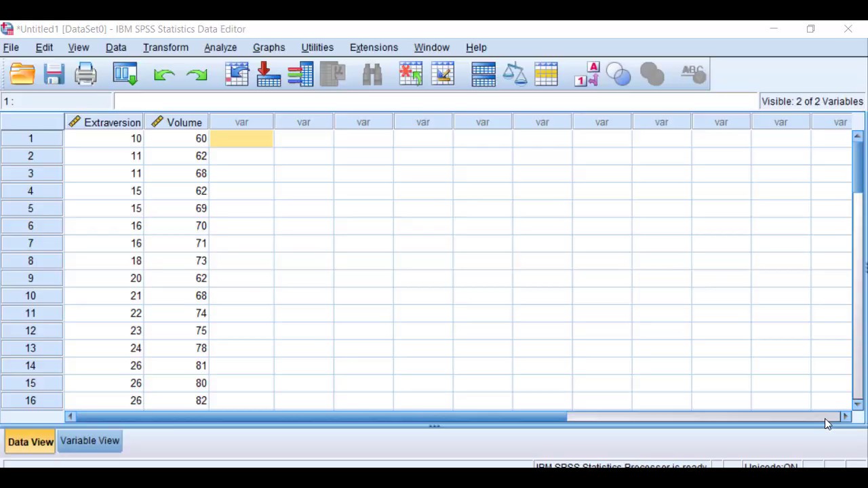The height and width of the screenshot is (488, 868).
Task: Click Extraversion value 18 in row 8
Action: pyautogui.click(x=104, y=261)
